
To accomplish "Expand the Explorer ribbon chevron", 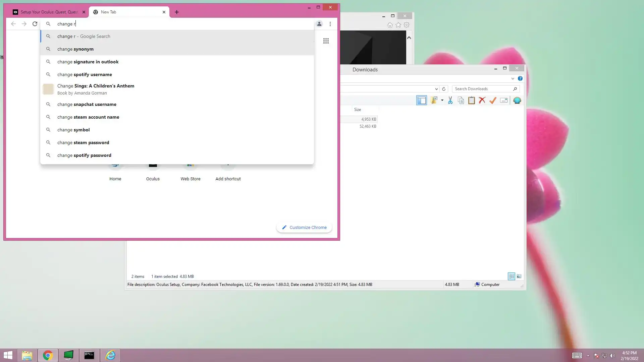I will (513, 78).
